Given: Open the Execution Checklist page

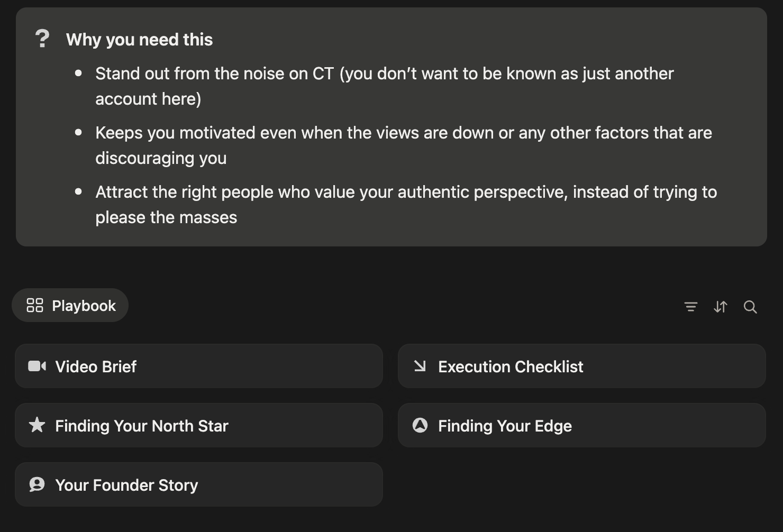Looking at the screenshot, I should coord(511,366).
